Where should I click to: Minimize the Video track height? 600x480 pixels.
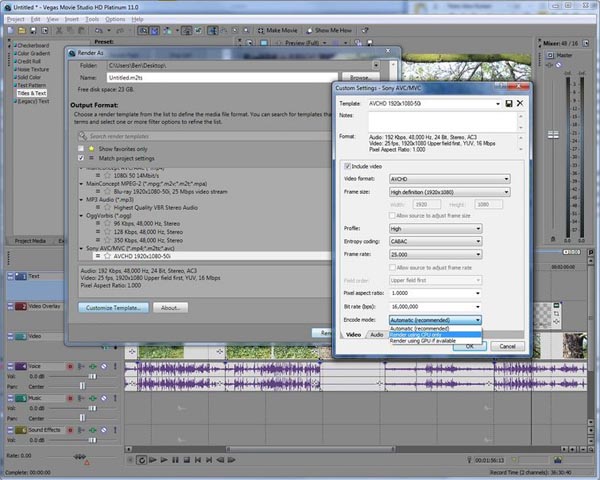[10, 336]
